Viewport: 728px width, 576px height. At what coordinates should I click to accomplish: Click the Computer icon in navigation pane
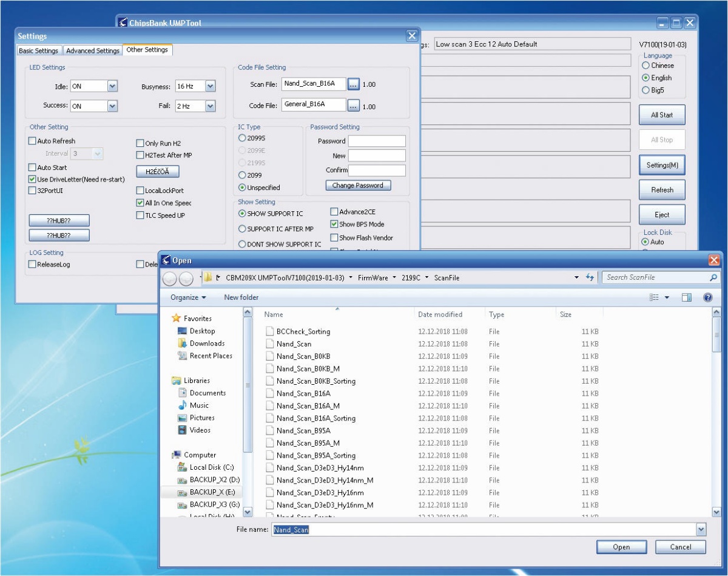(x=177, y=455)
